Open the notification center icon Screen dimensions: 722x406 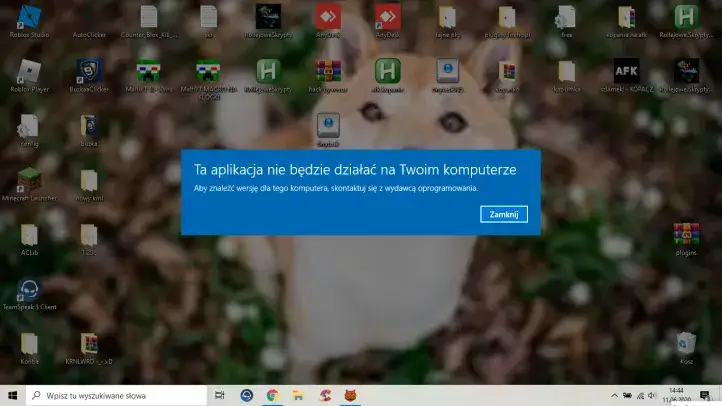705,395
